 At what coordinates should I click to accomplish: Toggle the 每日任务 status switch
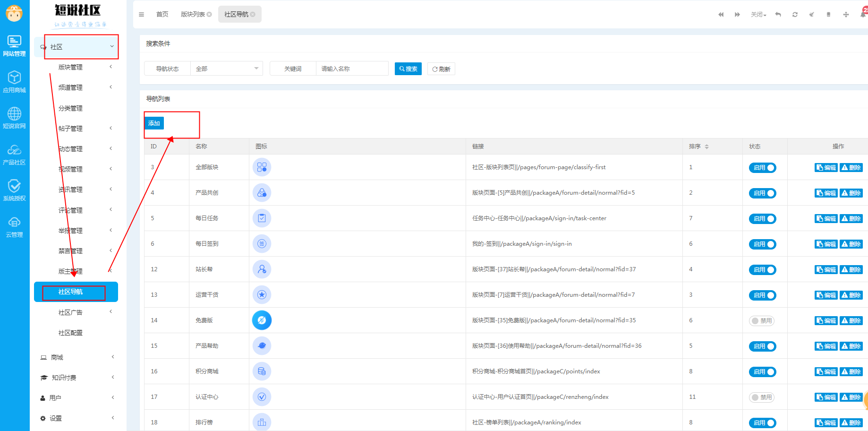(762, 219)
